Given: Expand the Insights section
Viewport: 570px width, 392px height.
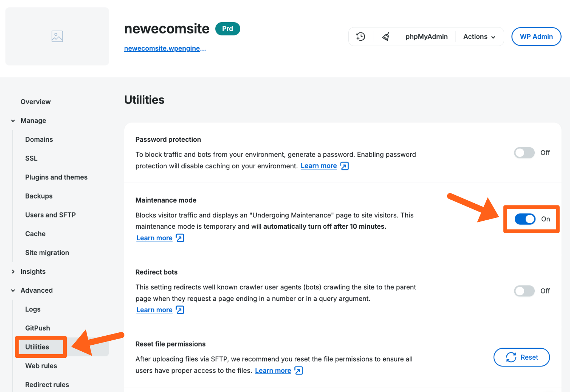Looking at the screenshot, I should point(33,271).
